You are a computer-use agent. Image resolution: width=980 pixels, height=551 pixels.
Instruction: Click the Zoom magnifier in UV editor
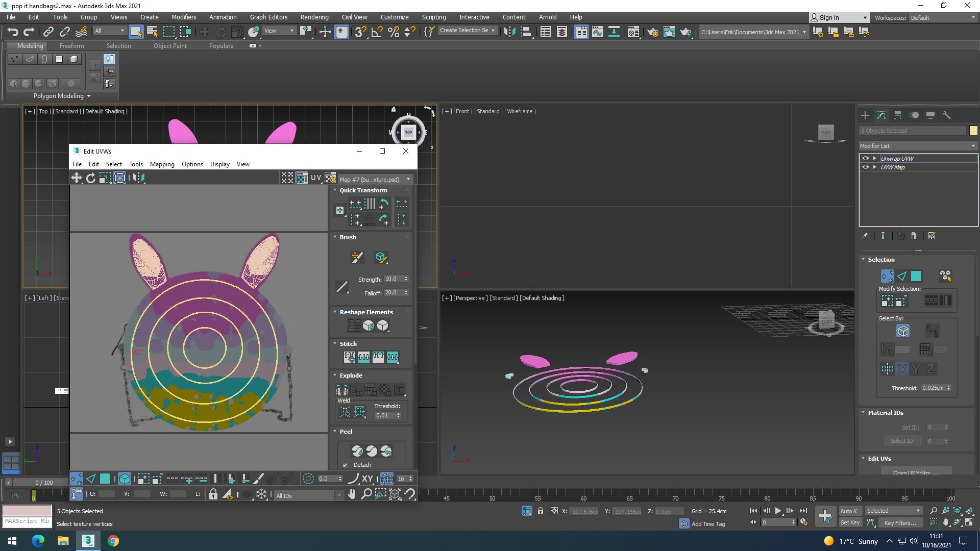[x=366, y=494]
